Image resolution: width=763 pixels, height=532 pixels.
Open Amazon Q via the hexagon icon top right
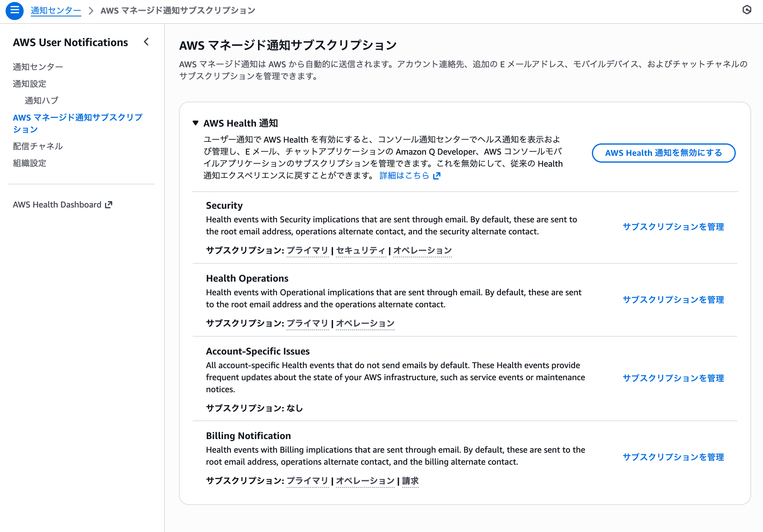[747, 10]
